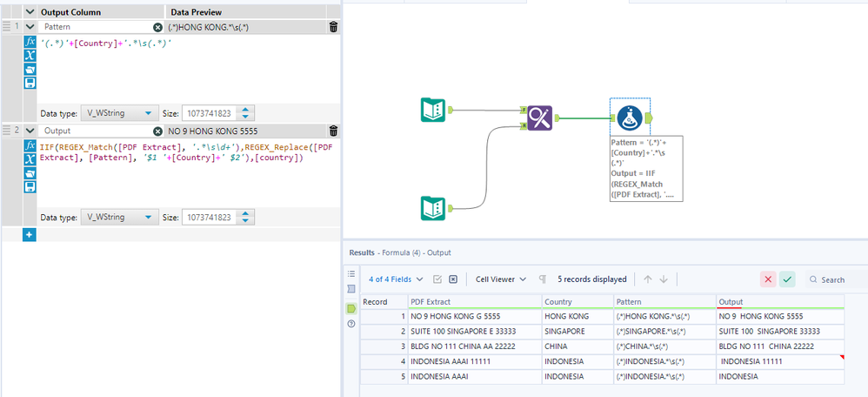Screen dimensions: 868x397
Task: Select the Find Replace tool on canvas
Action: coord(539,117)
